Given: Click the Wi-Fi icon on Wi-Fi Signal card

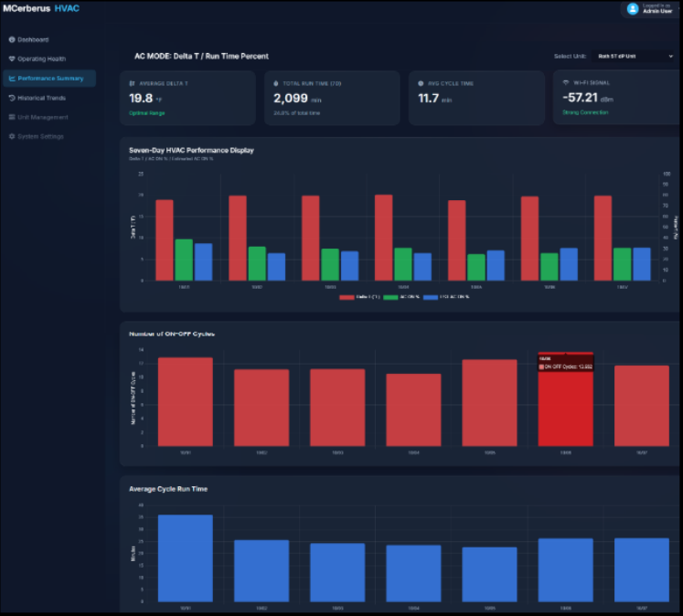Looking at the screenshot, I should click(x=566, y=82).
